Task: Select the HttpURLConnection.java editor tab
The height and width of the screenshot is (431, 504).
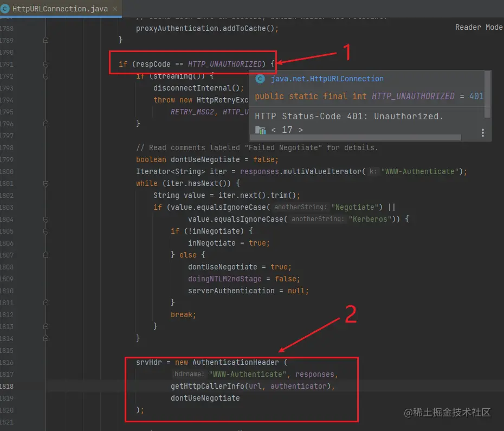Action: point(60,9)
